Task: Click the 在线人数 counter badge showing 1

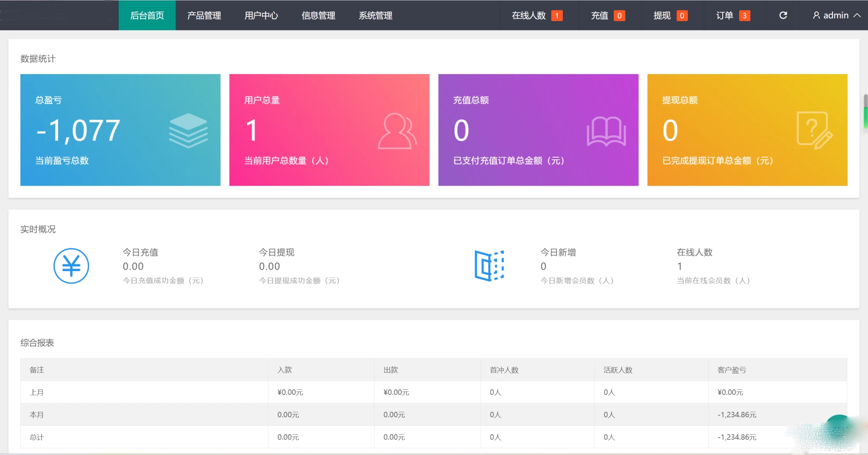Action: click(x=556, y=15)
